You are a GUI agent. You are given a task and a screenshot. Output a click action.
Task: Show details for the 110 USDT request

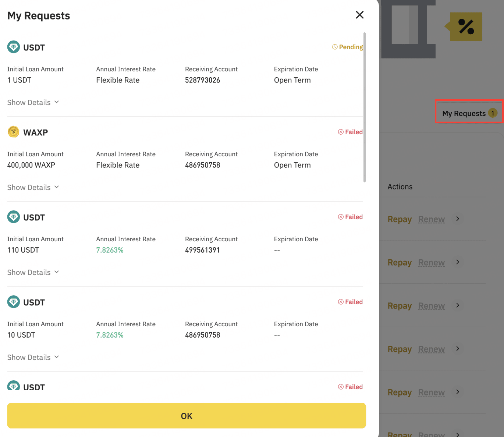[33, 272]
